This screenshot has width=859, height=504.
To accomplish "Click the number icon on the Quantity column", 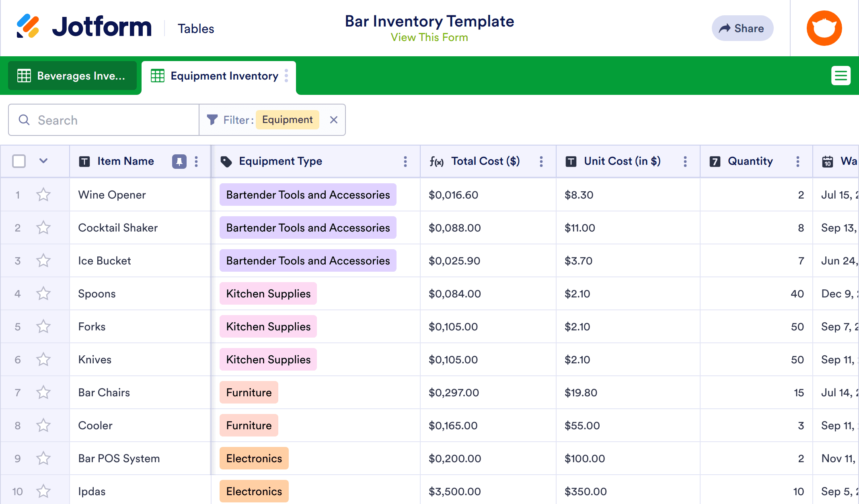I will (715, 161).
